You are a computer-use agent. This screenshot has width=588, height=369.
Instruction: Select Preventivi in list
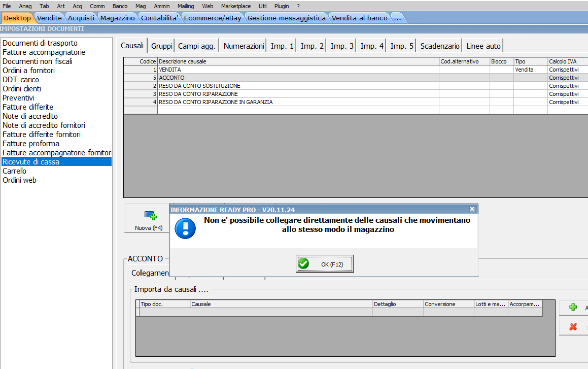[x=56, y=98]
